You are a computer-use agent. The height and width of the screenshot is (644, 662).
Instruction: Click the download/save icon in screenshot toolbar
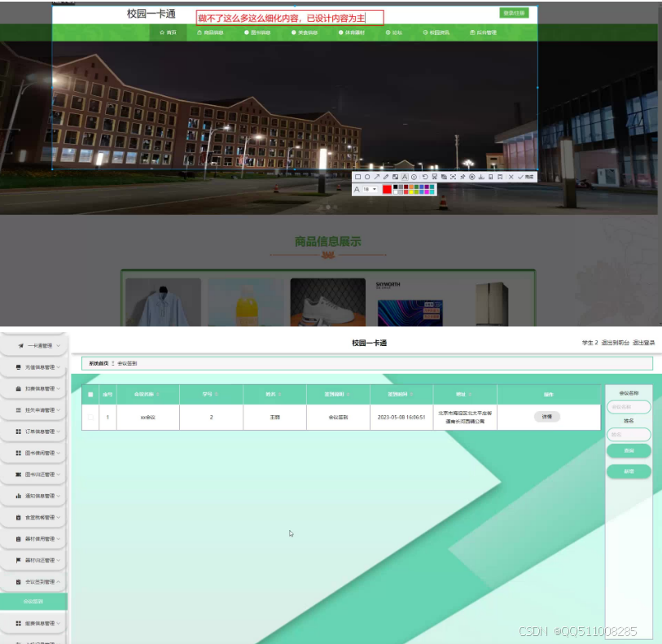(481, 177)
